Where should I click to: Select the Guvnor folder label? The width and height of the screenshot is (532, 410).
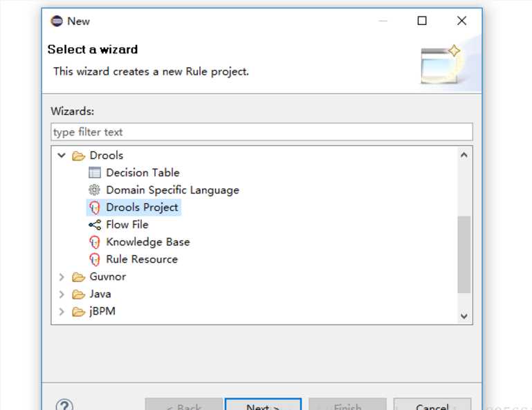[x=107, y=277]
